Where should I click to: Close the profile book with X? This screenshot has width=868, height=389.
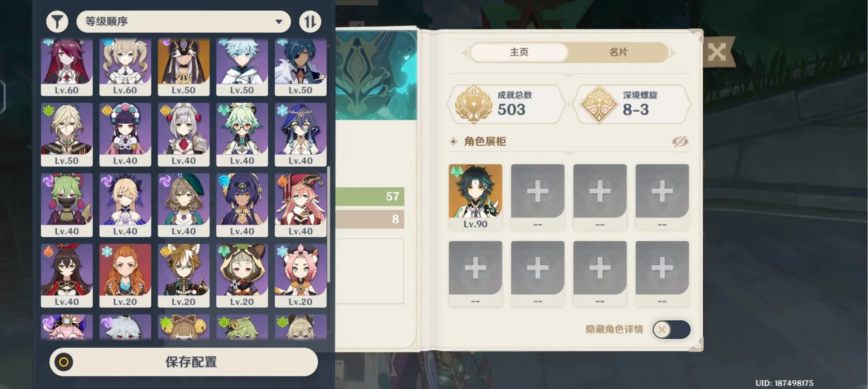pyautogui.click(x=717, y=53)
